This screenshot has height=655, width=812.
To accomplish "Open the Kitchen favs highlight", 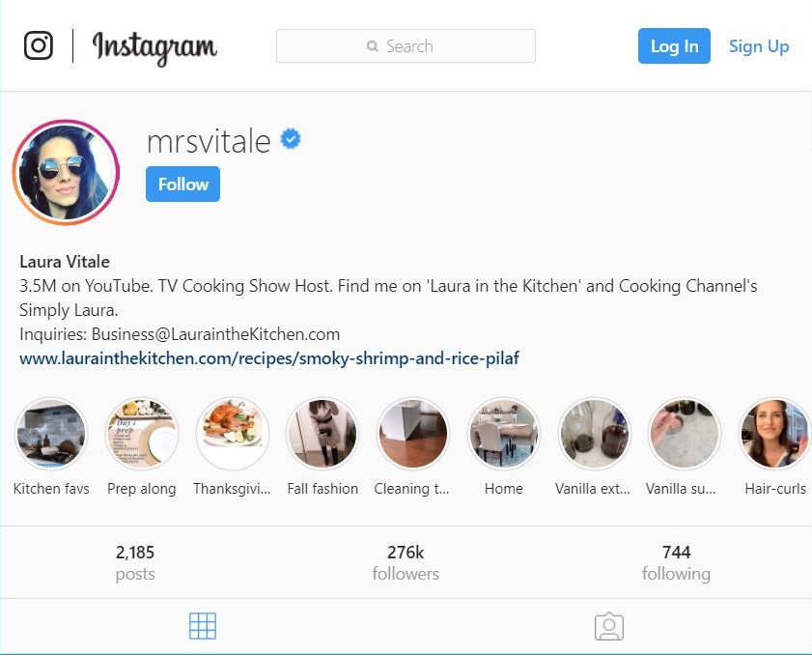I will pyautogui.click(x=51, y=434).
